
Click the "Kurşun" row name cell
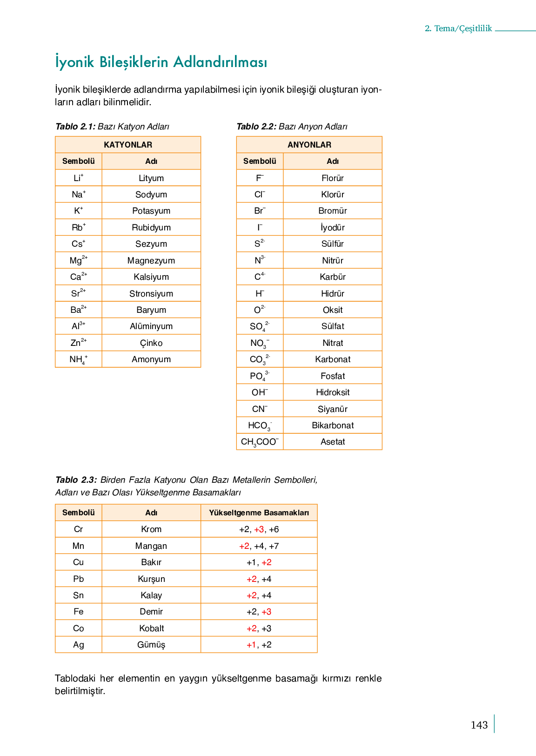(x=151, y=579)
